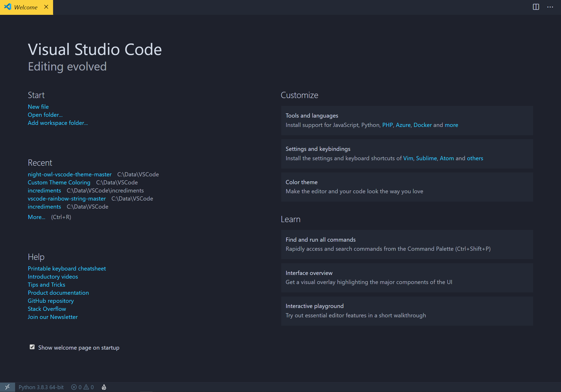Click Add workspace folder... link

[x=58, y=123]
